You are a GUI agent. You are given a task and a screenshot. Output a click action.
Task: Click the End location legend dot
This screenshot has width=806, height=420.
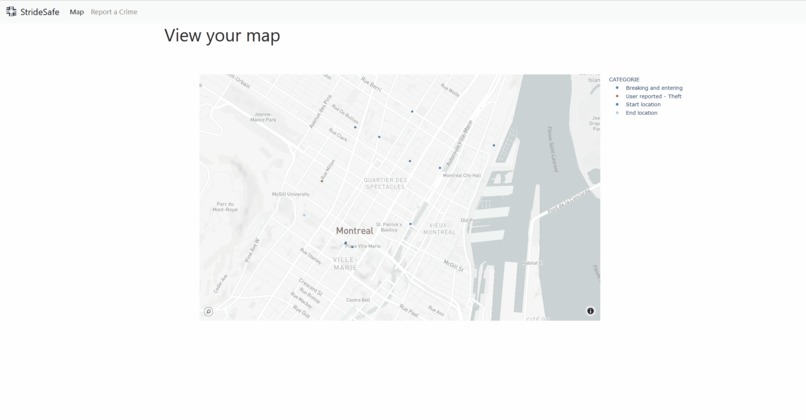617,113
